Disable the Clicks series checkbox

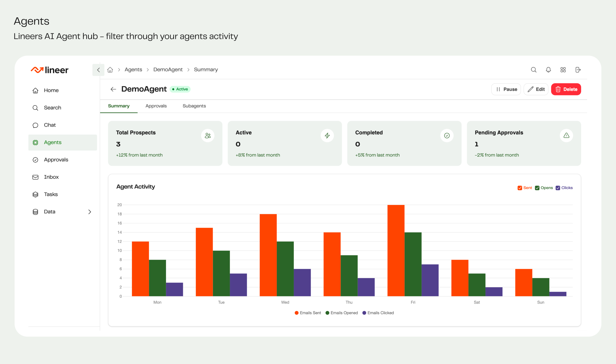click(558, 188)
